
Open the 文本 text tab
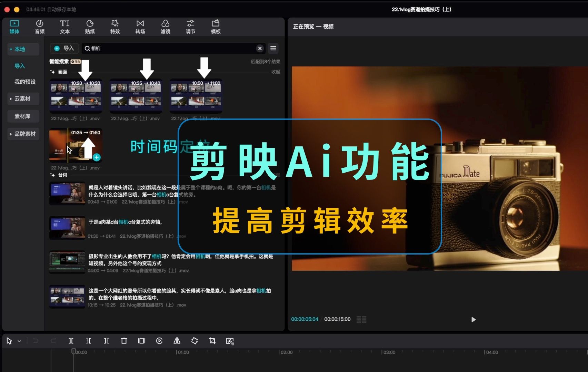point(65,27)
